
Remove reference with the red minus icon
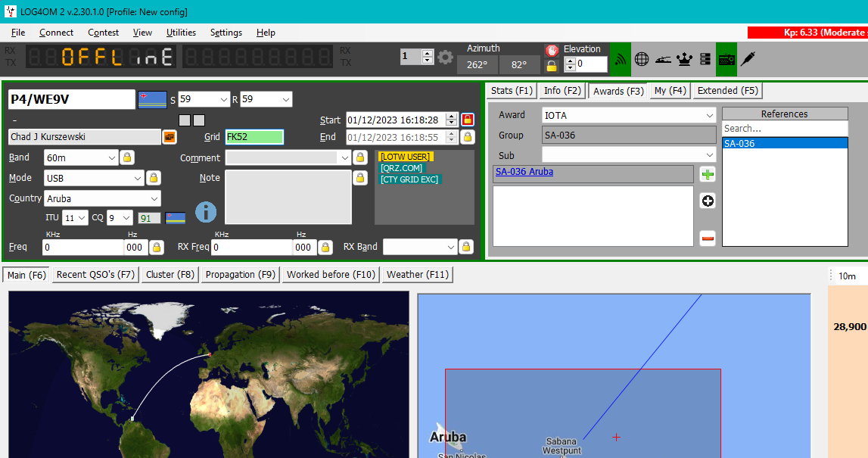point(708,238)
